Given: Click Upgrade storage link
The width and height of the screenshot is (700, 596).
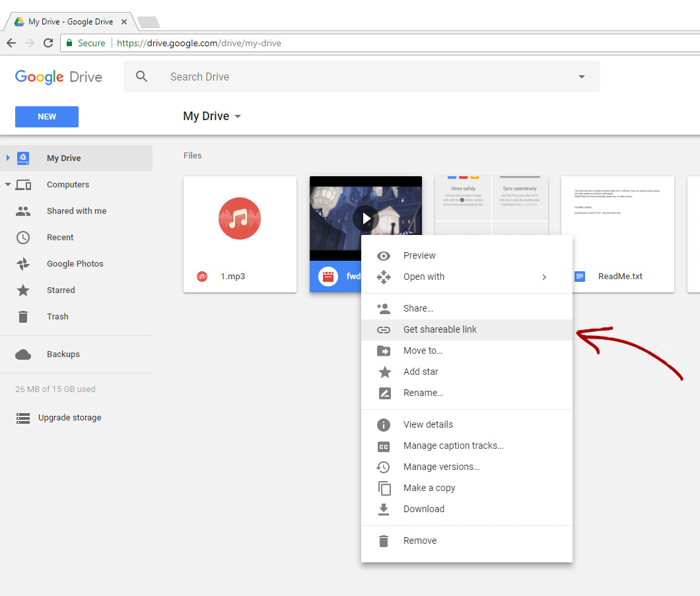Looking at the screenshot, I should coord(69,418).
